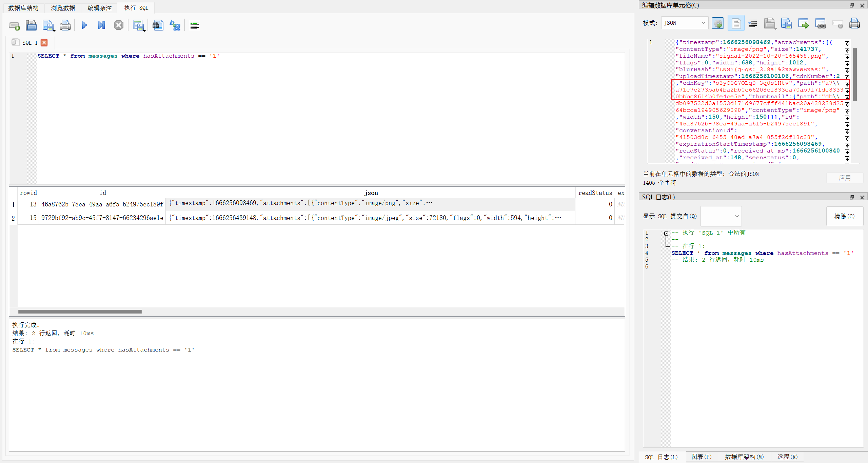Click the 应用 apply button
The width and height of the screenshot is (868, 463).
click(x=845, y=178)
